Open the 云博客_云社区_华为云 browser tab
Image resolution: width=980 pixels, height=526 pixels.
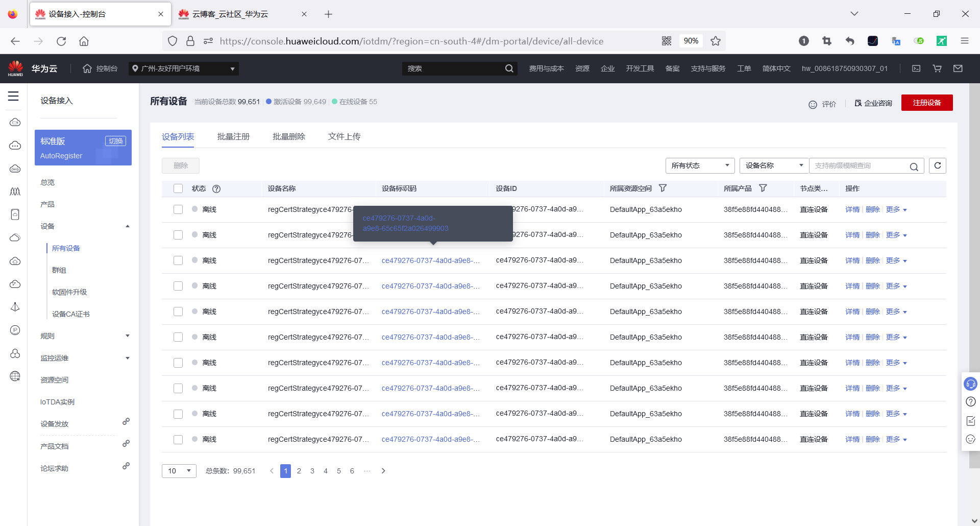[243, 14]
